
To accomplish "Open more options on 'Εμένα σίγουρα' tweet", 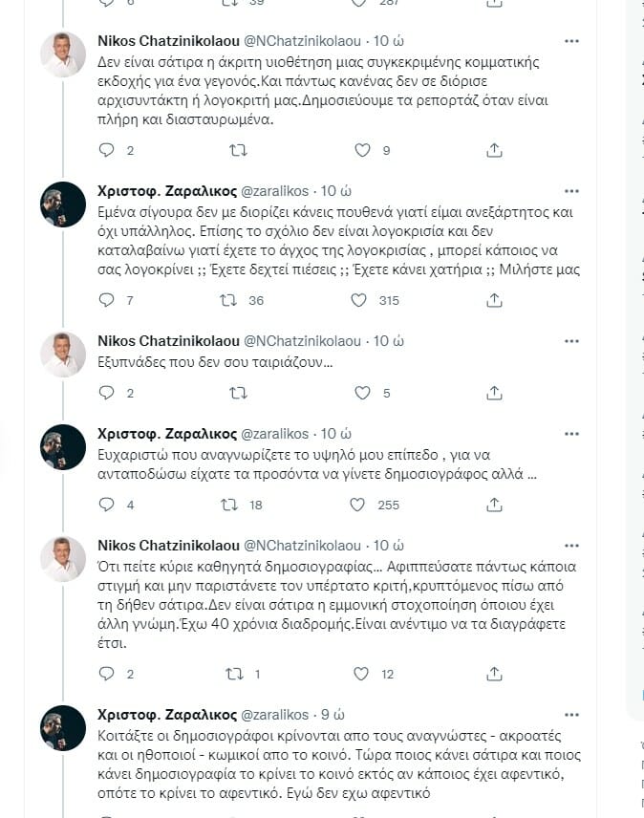I will (x=571, y=190).
